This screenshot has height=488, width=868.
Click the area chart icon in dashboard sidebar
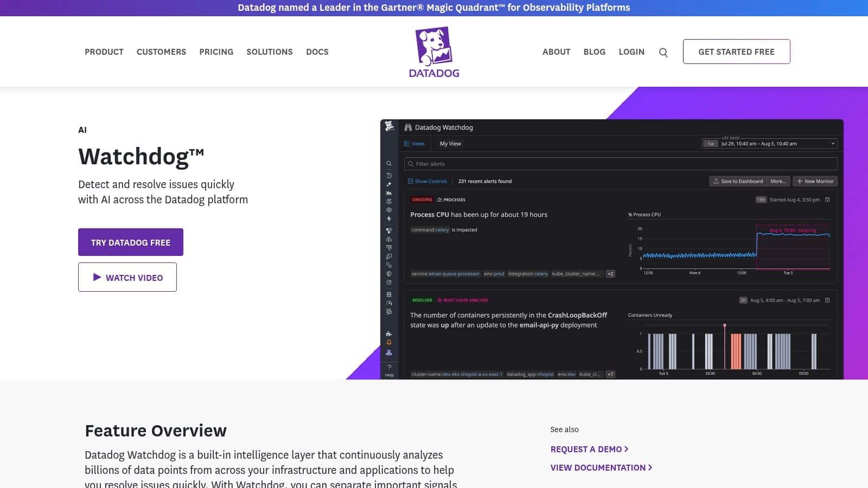click(389, 192)
